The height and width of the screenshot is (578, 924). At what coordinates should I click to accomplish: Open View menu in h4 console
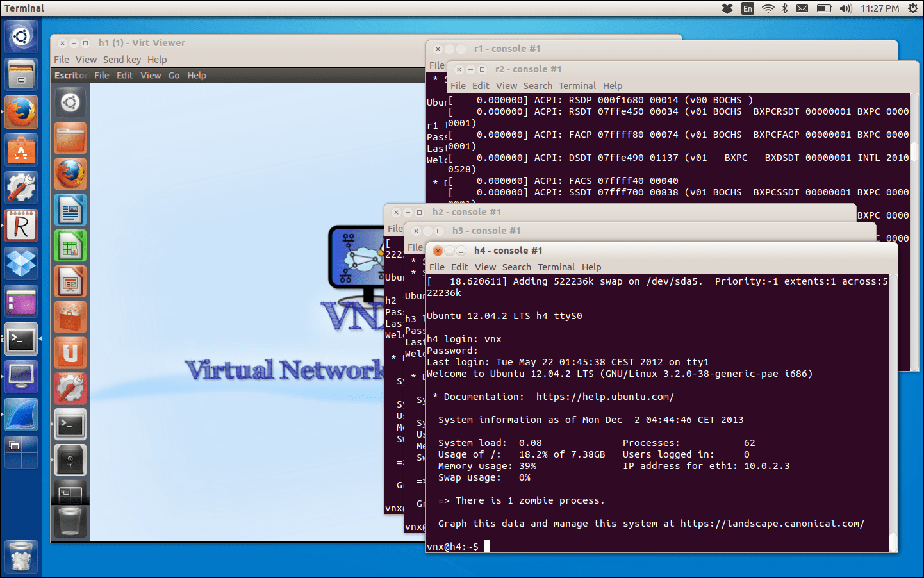pos(485,267)
